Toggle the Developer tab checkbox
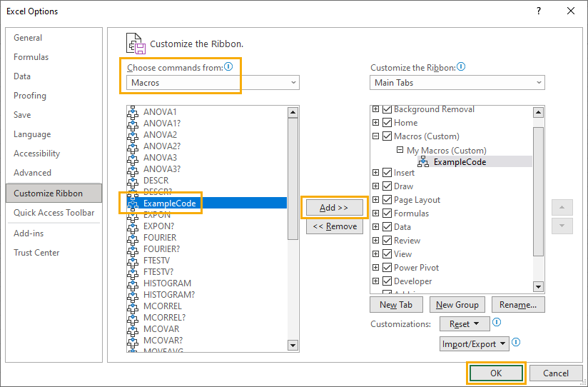The height and width of the screenshot is (387, 588). pyautogui.click(x=387, y=281)
